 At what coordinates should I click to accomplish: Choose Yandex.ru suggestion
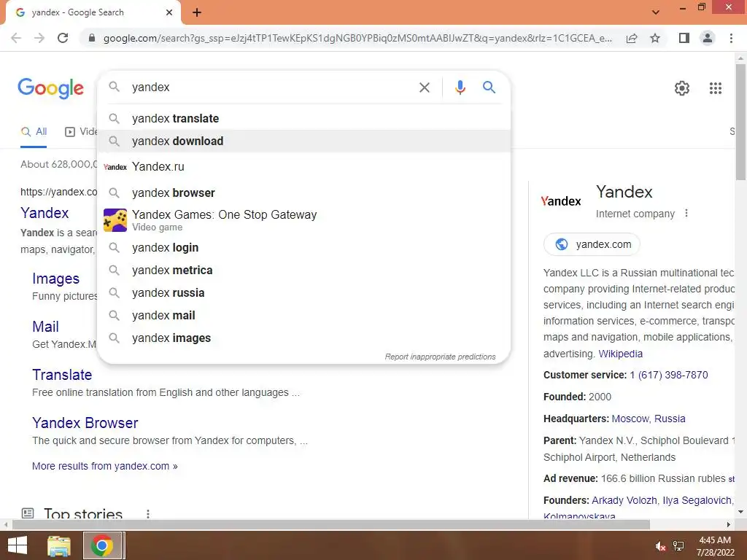(303, 167)
